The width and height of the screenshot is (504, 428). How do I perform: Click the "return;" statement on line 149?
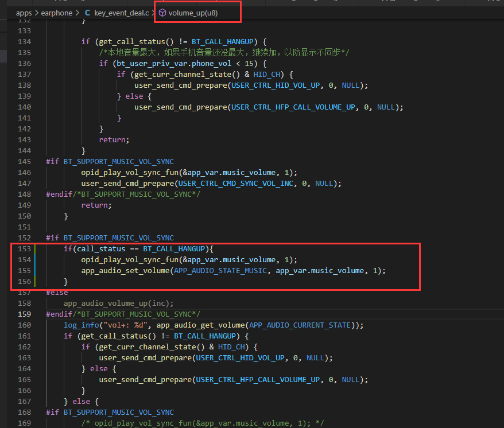tap(96, 205)
